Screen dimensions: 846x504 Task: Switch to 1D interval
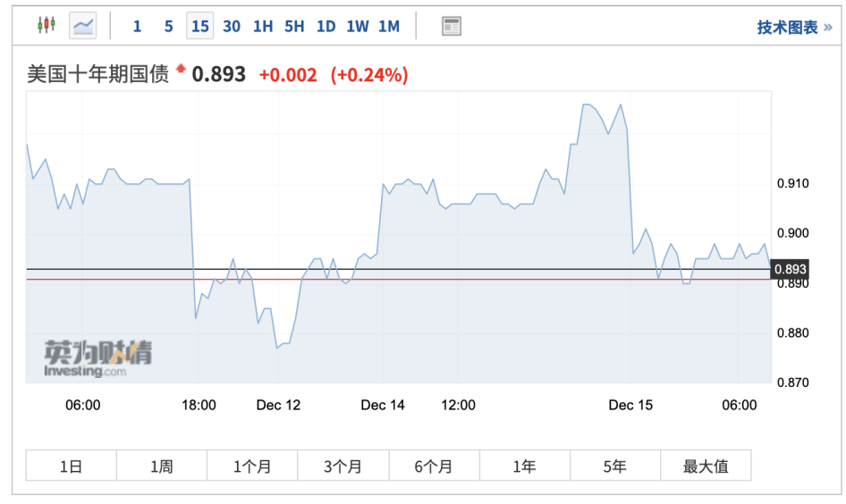[326, 26]
